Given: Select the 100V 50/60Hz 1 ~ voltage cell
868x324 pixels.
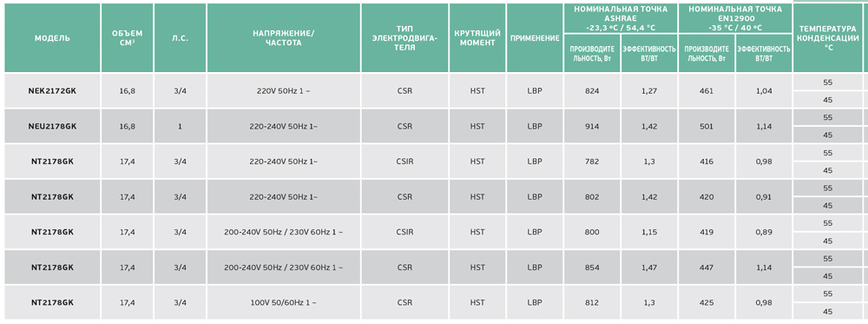Looking at the screenshot, I should (284, 303).
